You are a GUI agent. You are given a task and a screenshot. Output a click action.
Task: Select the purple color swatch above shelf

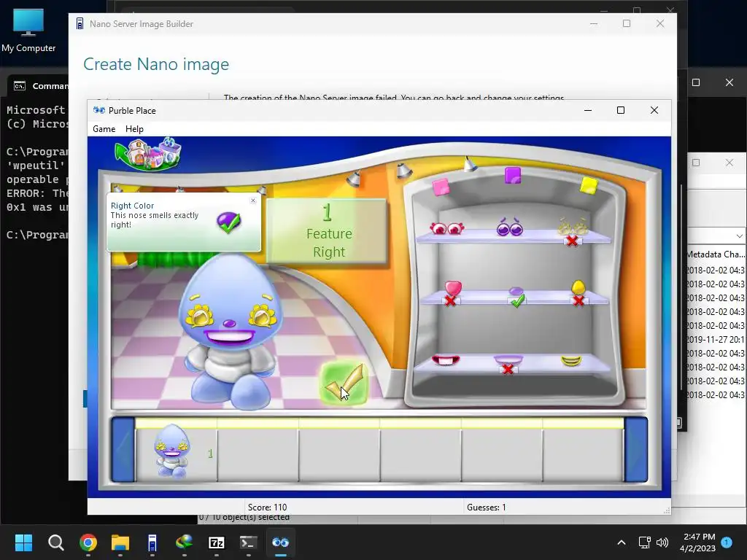point(513,175)
